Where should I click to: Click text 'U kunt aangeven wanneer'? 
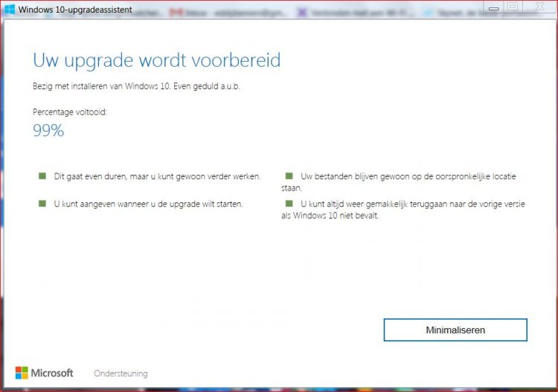101,204
